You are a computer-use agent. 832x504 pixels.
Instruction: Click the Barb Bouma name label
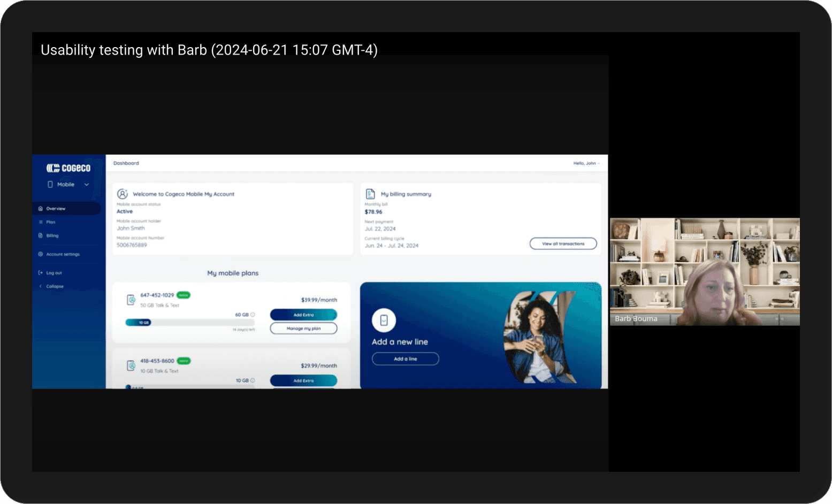coord(636,319)
